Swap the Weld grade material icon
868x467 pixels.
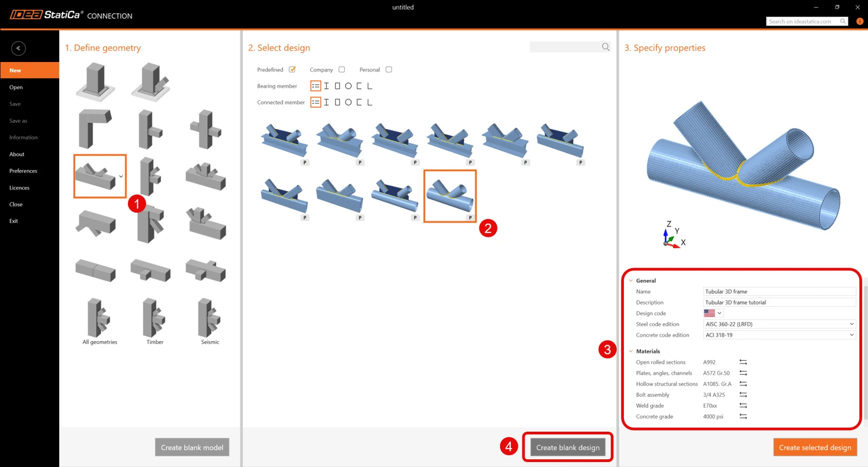click(x=743, y=406)
